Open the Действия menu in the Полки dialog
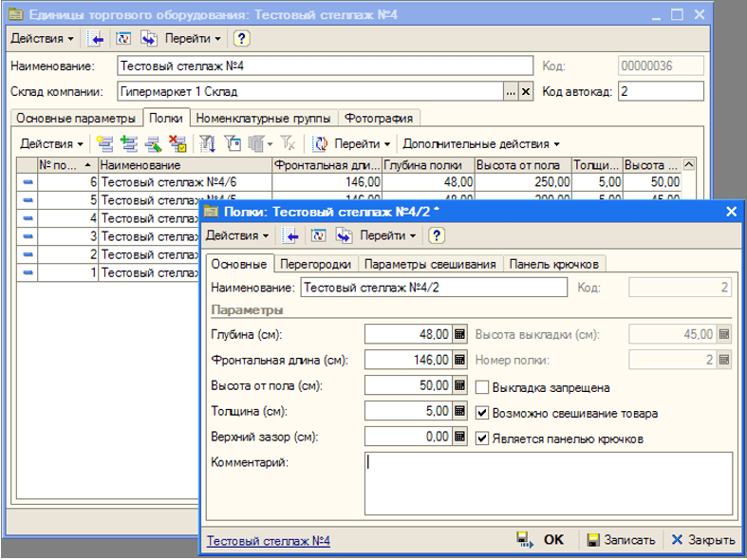Viewport: 747px width, 560px height. [237, 235]
